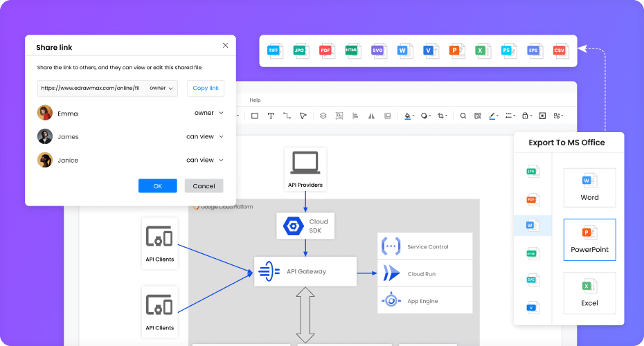Select the Cloud SDK node

(305, 226)
